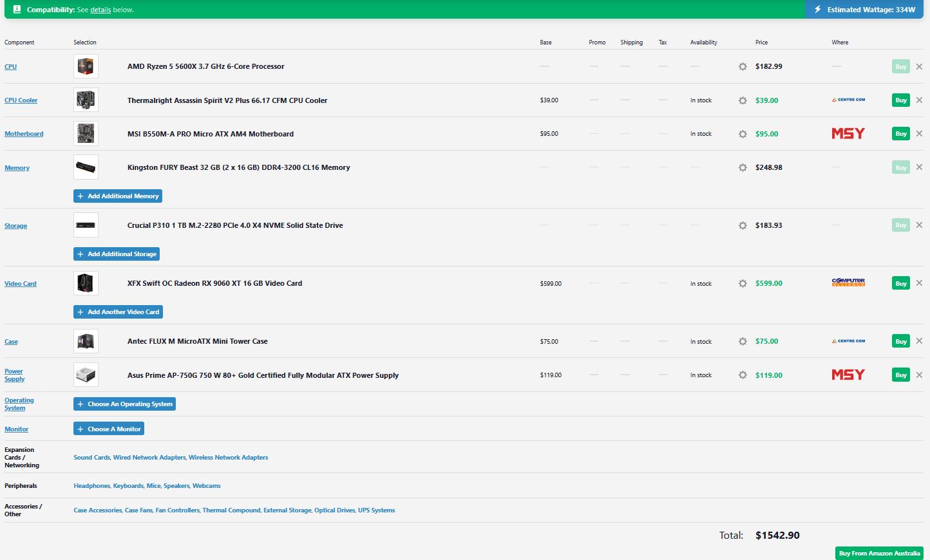930x560 pixels.
Task: Open the Monitor component link
Action: [x=16, y=429]
